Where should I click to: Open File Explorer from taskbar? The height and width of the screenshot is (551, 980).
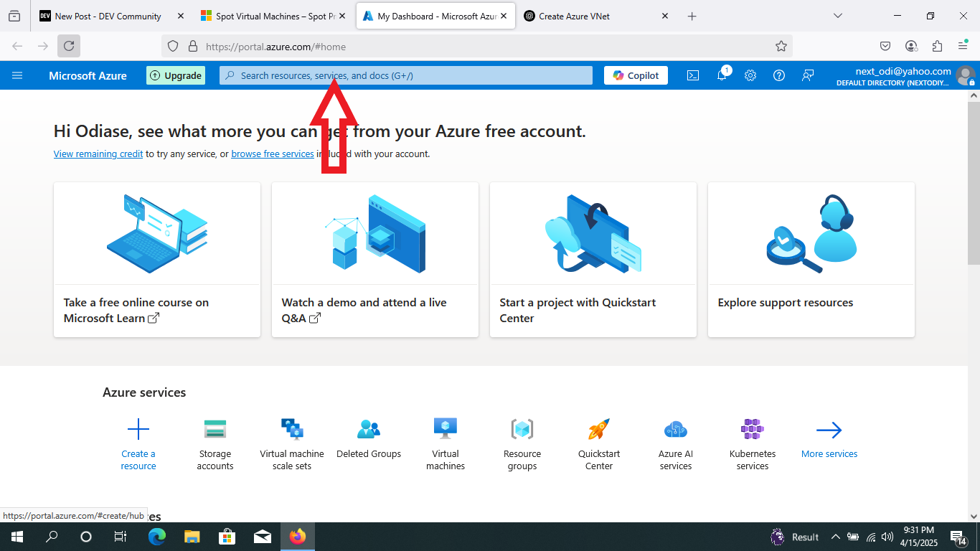[192, 537]
